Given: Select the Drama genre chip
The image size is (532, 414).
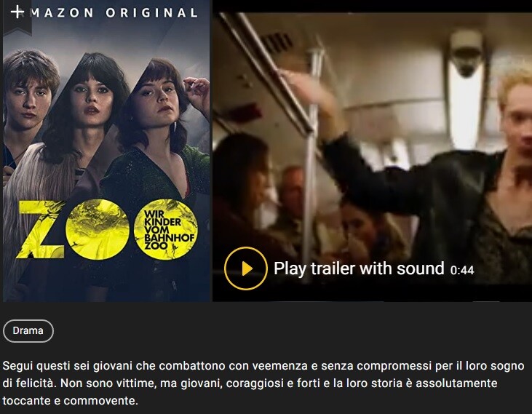Looking at the screenshot, I should click(28, 330).
